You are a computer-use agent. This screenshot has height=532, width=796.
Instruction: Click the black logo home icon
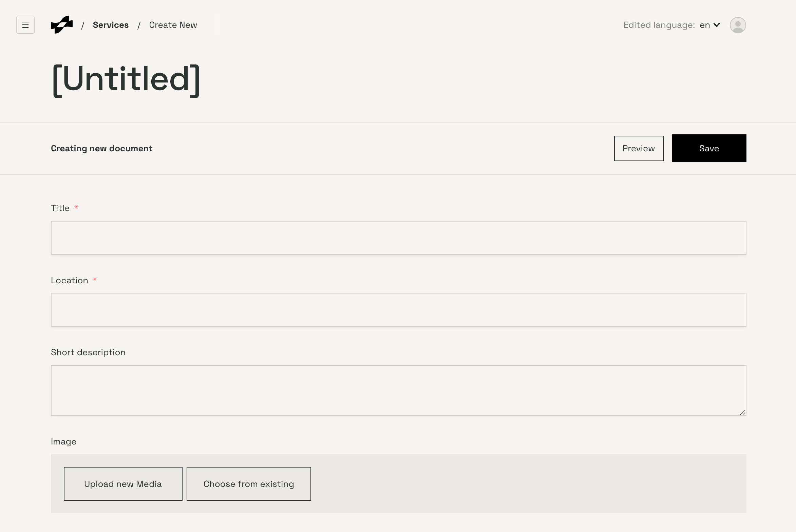pos(62,25)
